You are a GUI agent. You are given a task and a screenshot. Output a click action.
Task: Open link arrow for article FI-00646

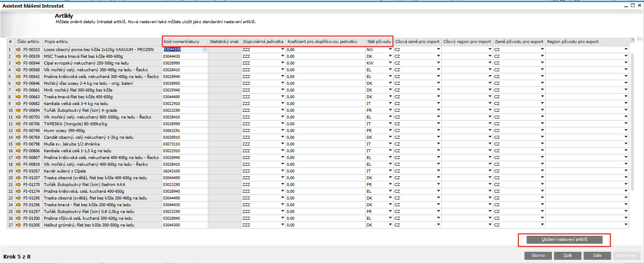coord(19,83)
